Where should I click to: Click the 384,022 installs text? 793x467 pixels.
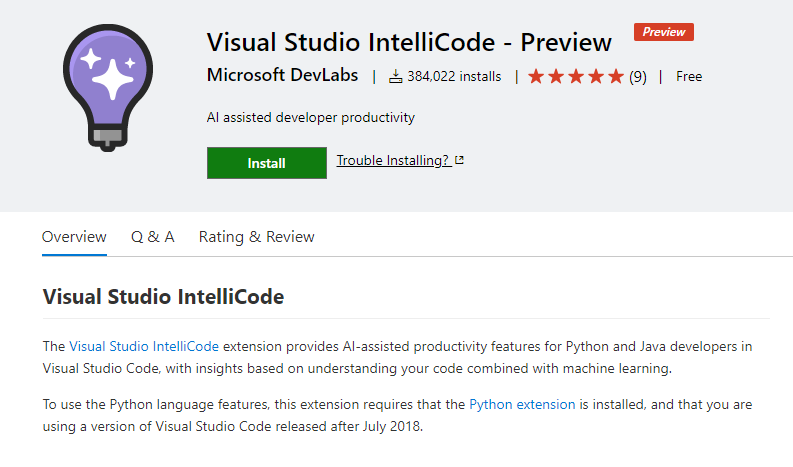pos(454,76)
